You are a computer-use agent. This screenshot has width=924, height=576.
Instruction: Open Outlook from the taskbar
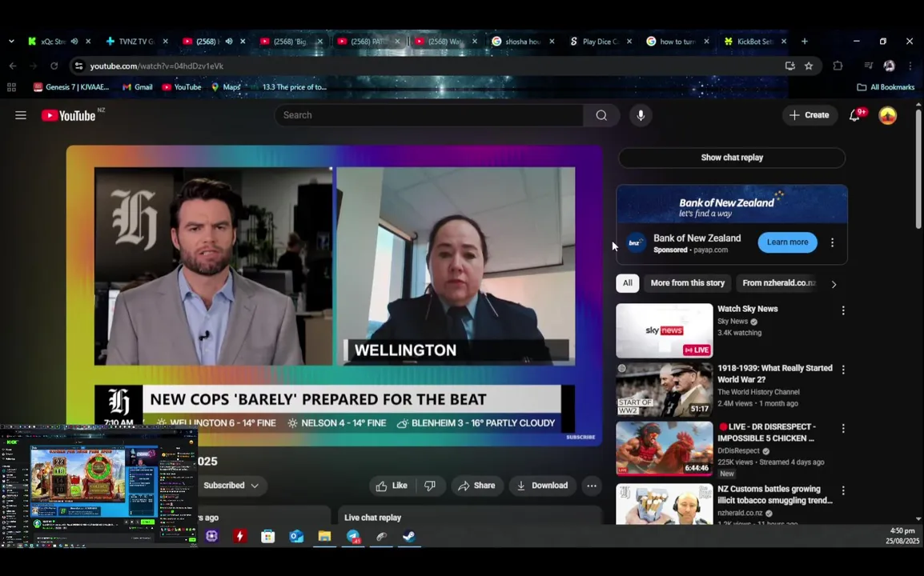point(295,537)
